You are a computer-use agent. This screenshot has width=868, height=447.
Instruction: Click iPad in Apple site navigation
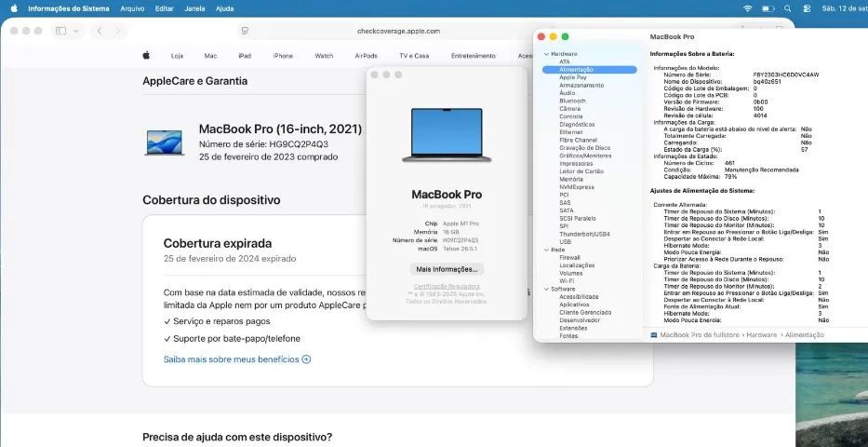click(x=245, y=56)
